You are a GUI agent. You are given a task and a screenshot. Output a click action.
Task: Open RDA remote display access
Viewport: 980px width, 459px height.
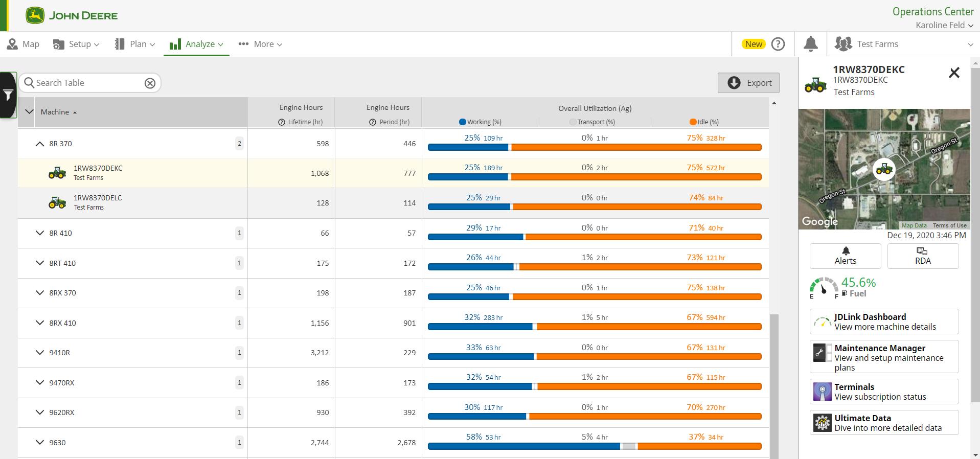coord(923,256)
